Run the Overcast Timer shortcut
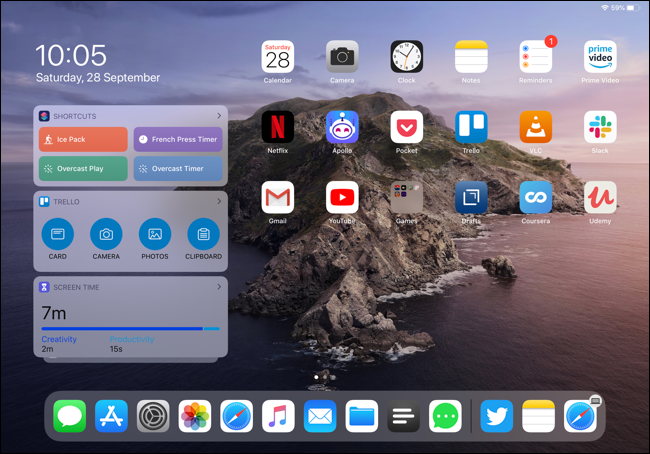650x454 pixels. coord(178,168)
